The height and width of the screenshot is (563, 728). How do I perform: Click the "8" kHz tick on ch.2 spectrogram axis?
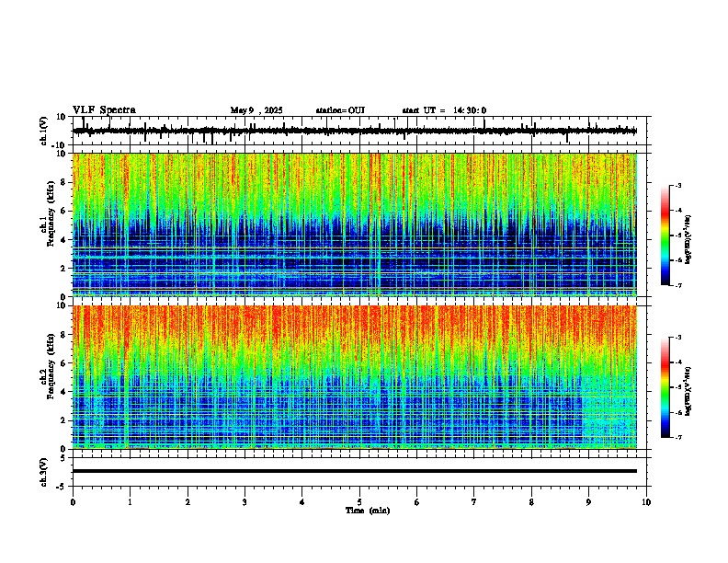(64, 335)
